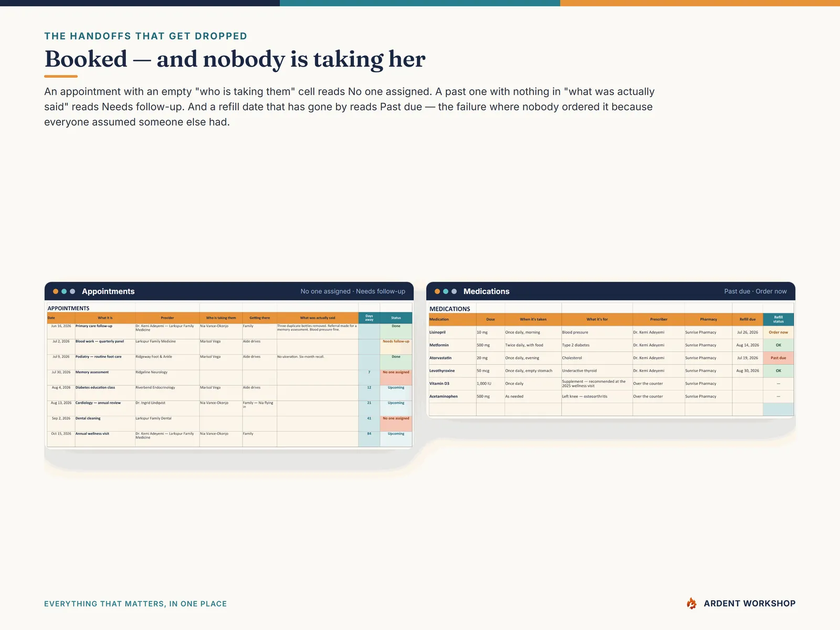Click the 'Who is taking them' column header

pos(221,318)
